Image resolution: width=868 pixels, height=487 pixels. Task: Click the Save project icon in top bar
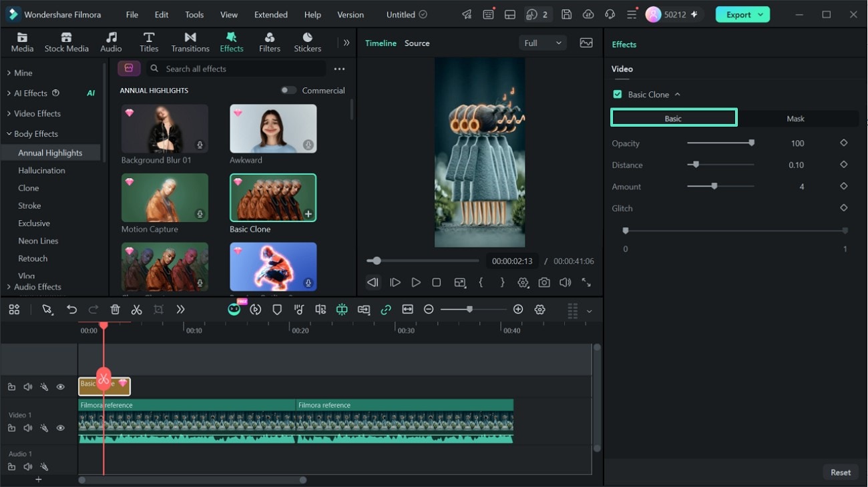pos(566,15)
